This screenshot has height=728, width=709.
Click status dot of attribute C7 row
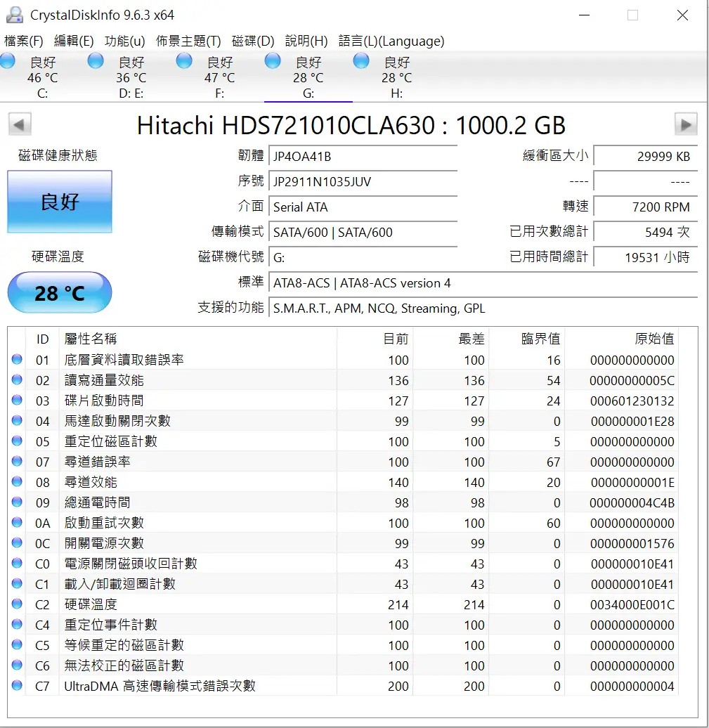[x=17, y=685]
